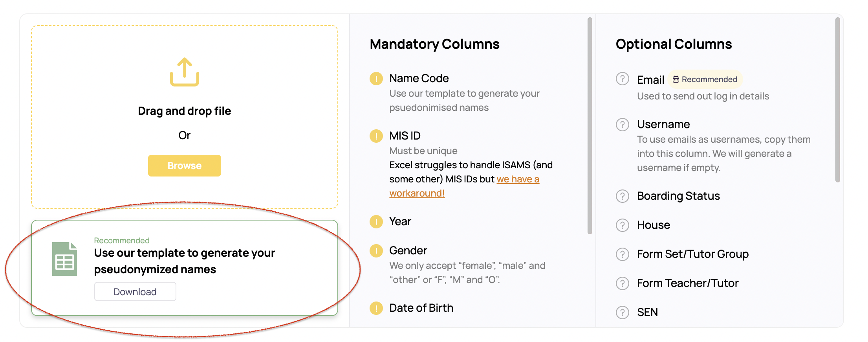Click the Recommended badge next to Email

[x=705, y=79]
